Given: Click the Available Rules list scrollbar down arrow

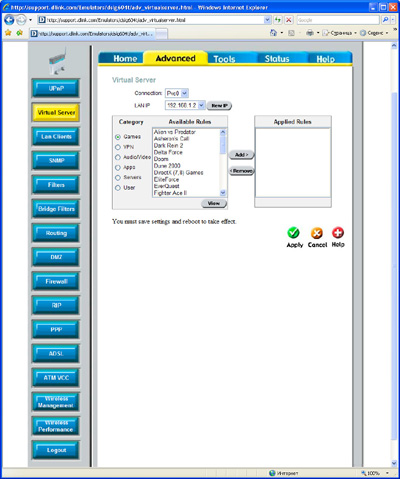Looking at the screenshot, I should click(223, 193).
